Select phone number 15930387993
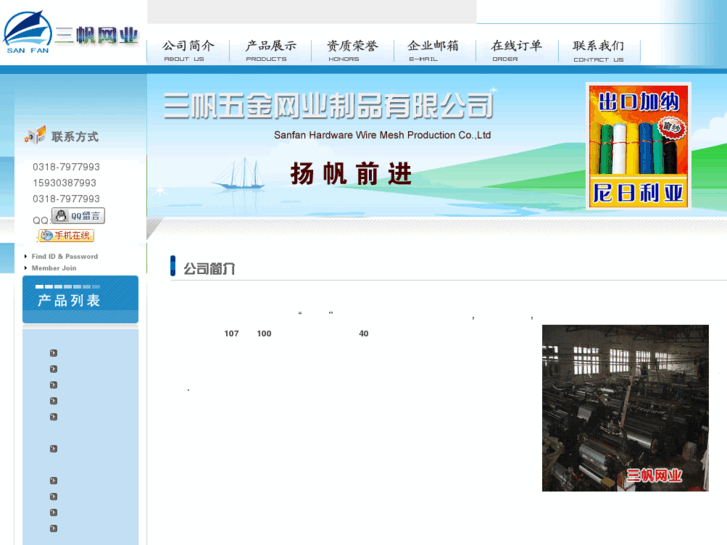The image size is (727, 545). (64, 183)
